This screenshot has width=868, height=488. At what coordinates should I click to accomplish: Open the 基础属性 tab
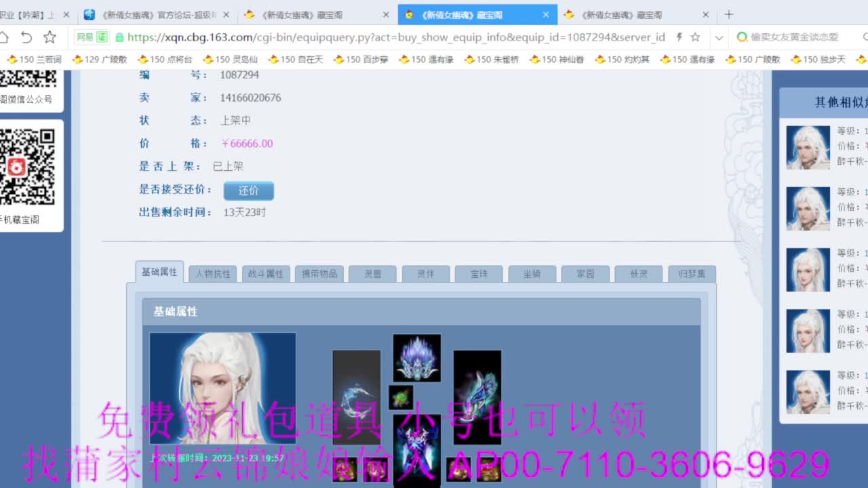159,272
